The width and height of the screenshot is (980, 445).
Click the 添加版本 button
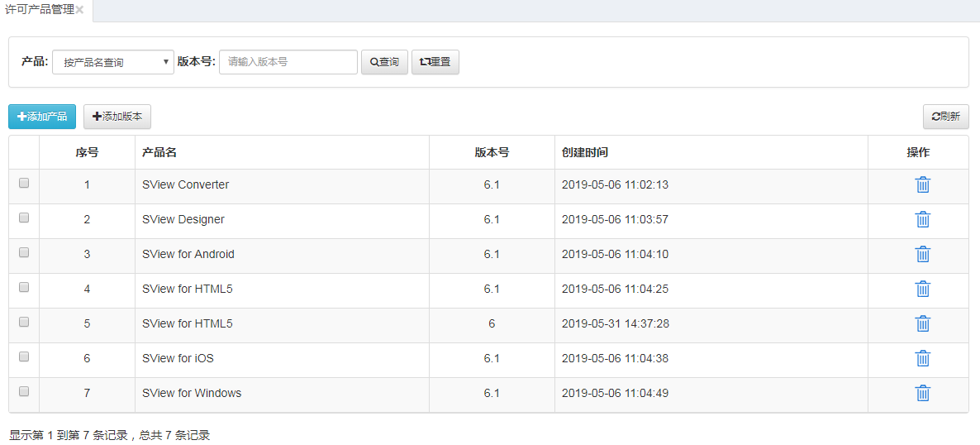117,117
